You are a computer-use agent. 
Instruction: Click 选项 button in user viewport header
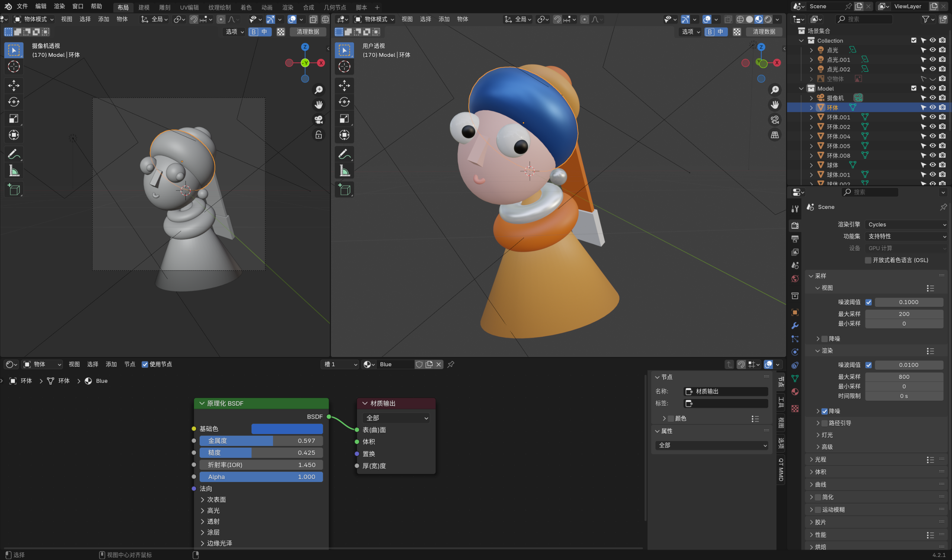coord(690,32)
